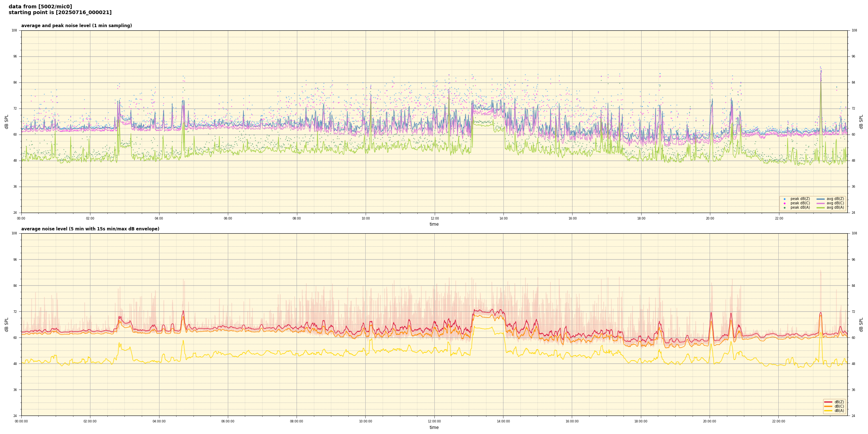Click the lower chart's left 'dB SPL' axis label

[x=7, y=324]
